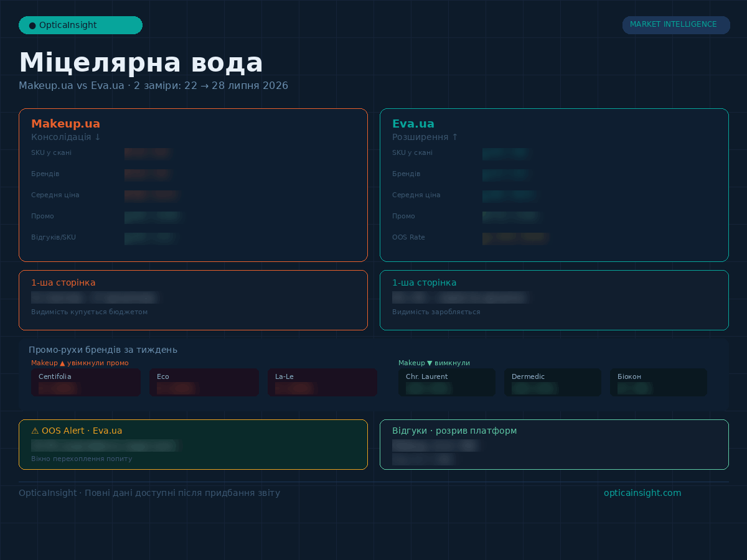
Task: Open the Біокон brand card
Action: pyautogui.click(x=659, y=382)
